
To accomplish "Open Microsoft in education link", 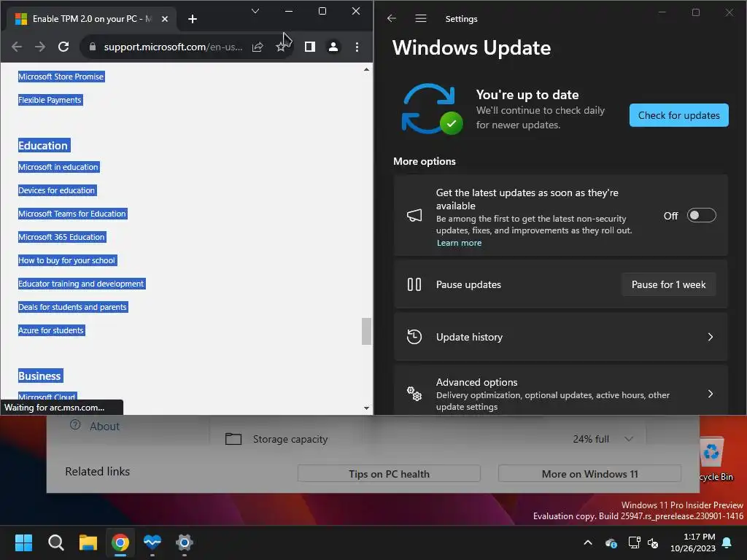I will coord(58,167).
